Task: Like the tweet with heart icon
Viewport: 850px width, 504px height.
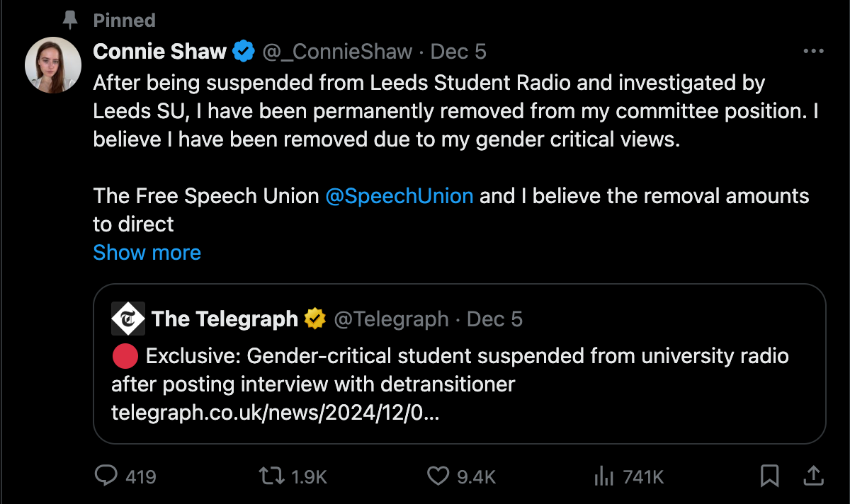Action: tap(438, 476)
